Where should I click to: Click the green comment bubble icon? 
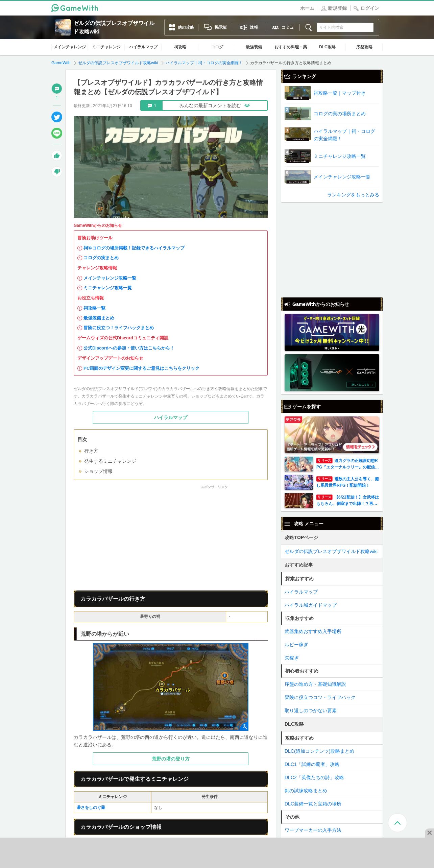coord(57,89)
